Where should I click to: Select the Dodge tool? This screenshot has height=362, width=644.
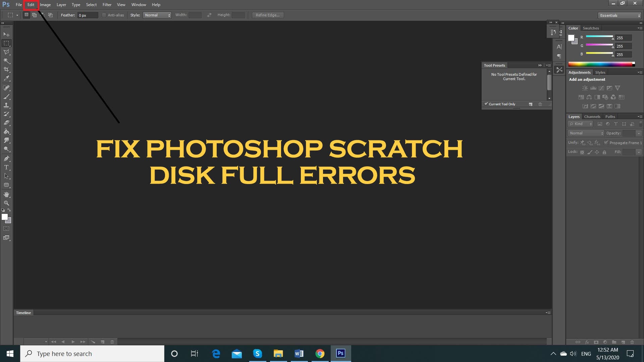pos(6,149)
